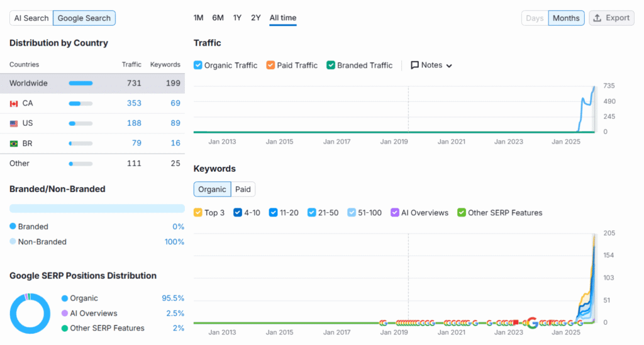Switch chart granularity to Days
This screenshot has height=345, width=644.
(x=535, y=18)
